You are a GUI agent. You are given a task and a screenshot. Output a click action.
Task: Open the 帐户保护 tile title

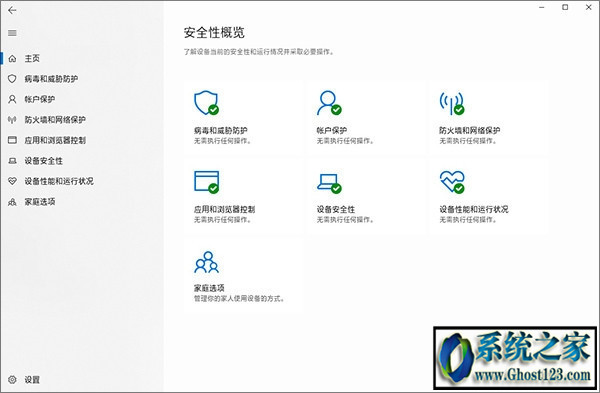click(x=332, y=130)
